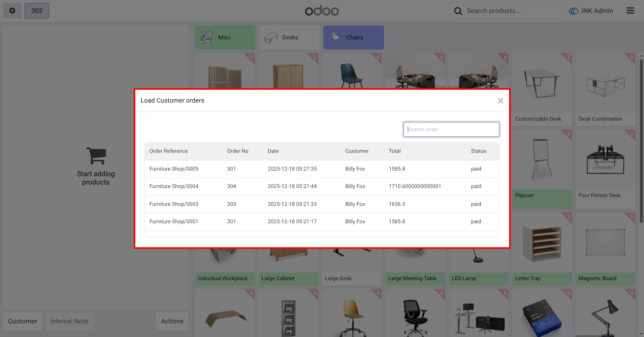Image resolution: width=644 pixels, height=337 pixels.
Task: Click the search magnifier icon
Action: tap(458, 11)
